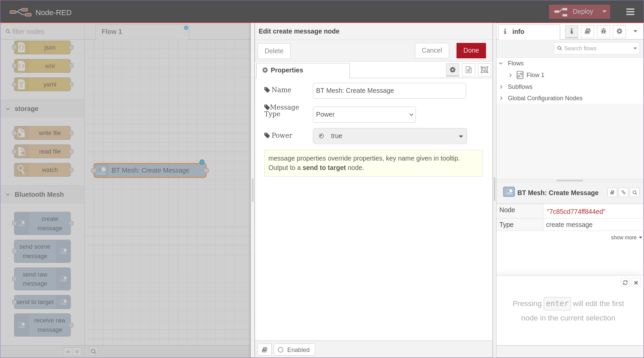
Task: Search for the BT Mesh: Create Message node
Action: [x=635, y=192]
